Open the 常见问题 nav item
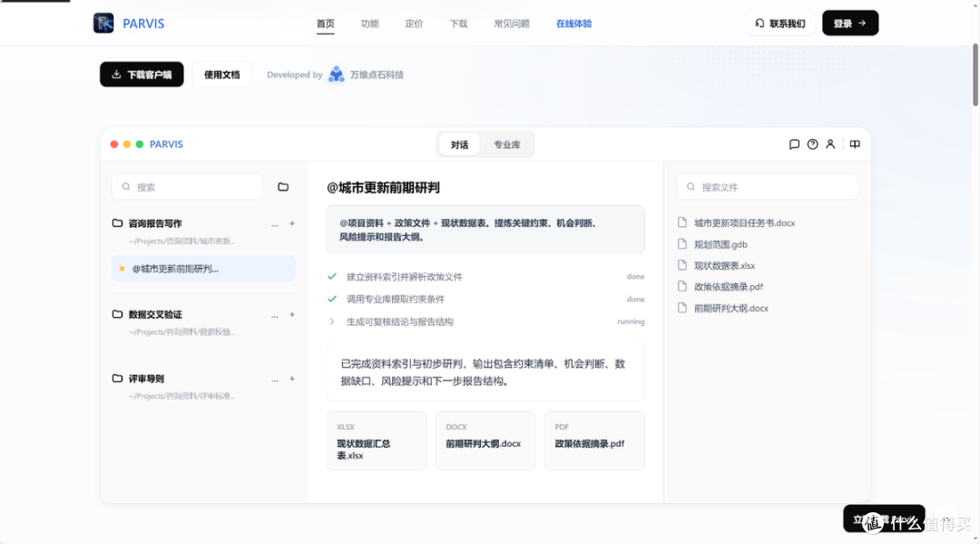980x544 pixels. (x=511, y=24)
